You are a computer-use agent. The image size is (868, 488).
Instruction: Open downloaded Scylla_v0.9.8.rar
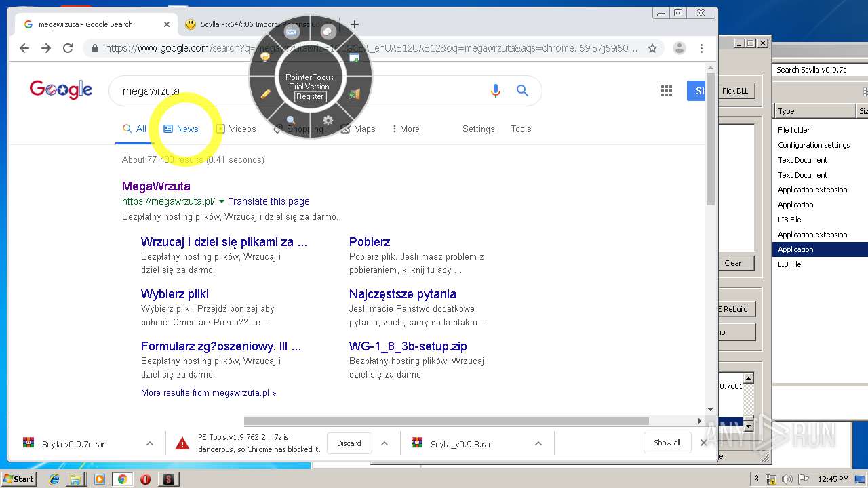point(461,444)
